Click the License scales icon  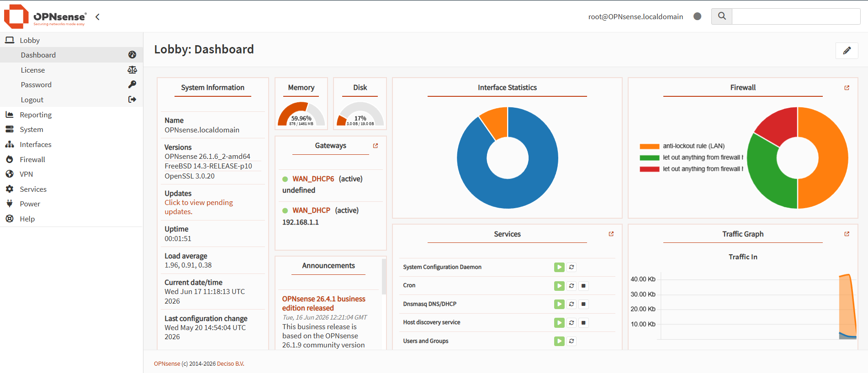click(x=132, y=70)
